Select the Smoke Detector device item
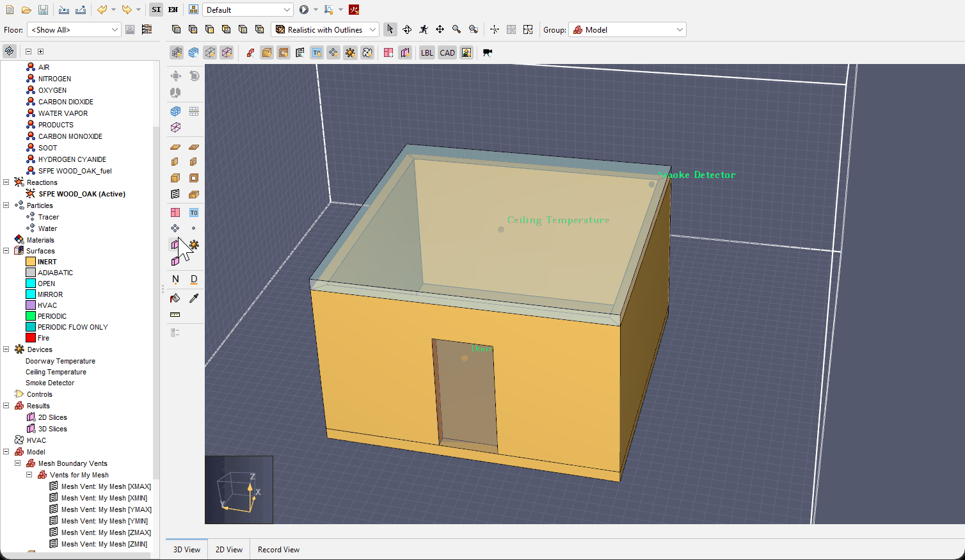Image resolution: width=965 pixels, height=560 pixels. point(50,383)
